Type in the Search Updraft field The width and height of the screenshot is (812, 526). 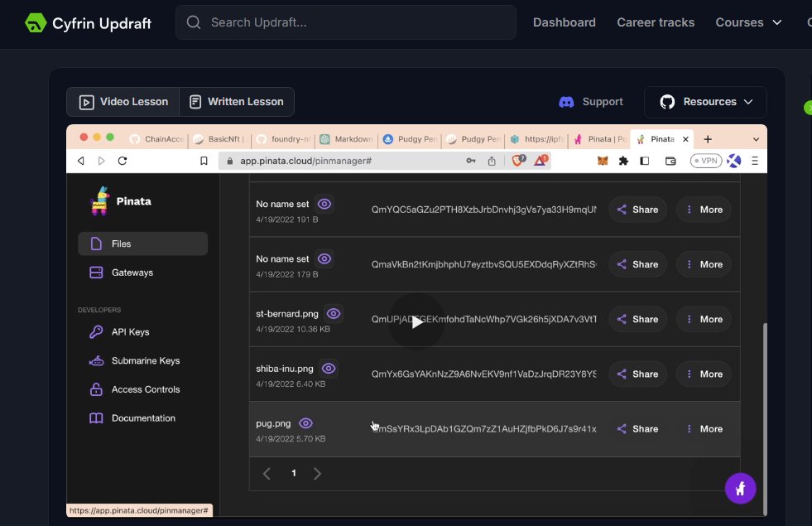pyautogui.click(x=345, y=22)
